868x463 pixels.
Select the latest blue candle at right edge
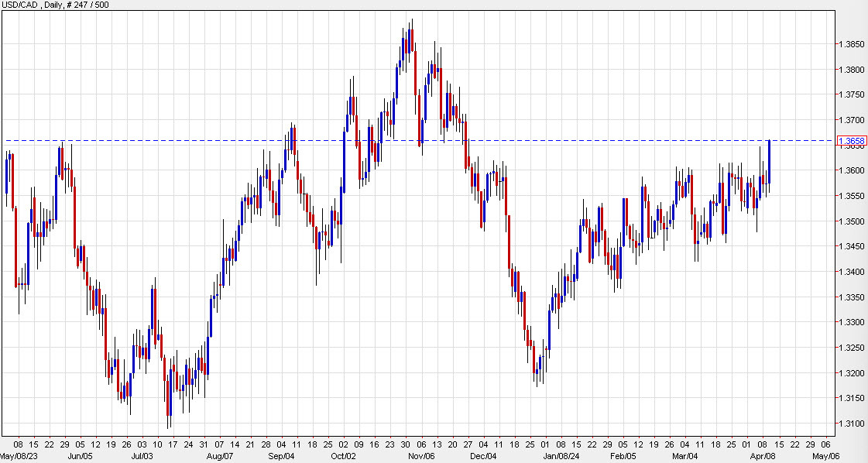[769, 163]
